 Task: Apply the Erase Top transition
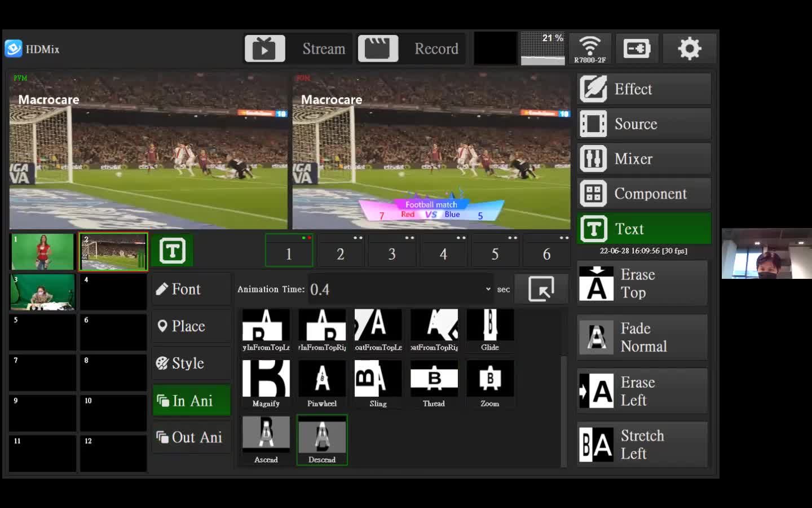(x=642, y=283)
